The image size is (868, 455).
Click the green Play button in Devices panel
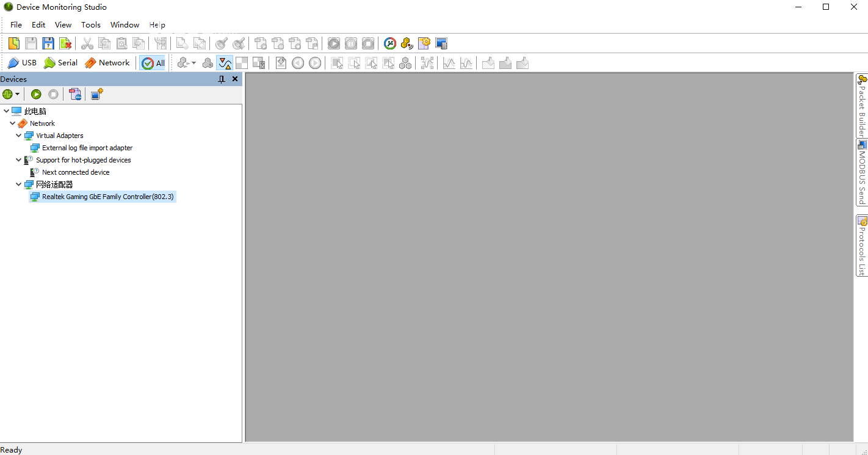point(36,94)
